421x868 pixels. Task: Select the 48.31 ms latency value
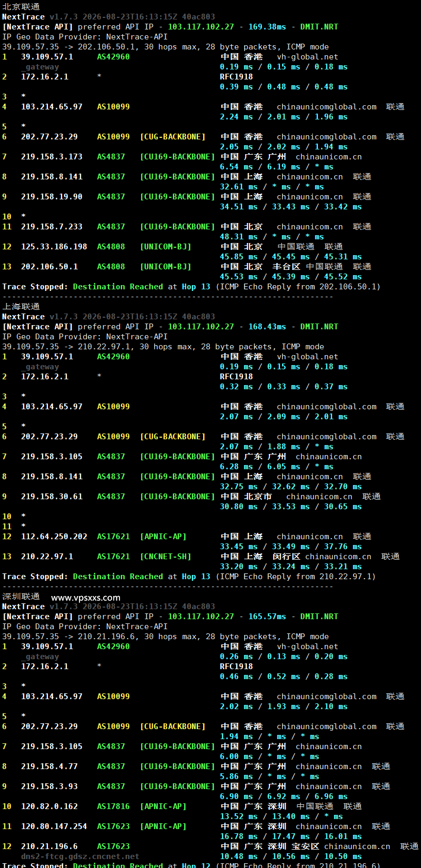(239, 237)
